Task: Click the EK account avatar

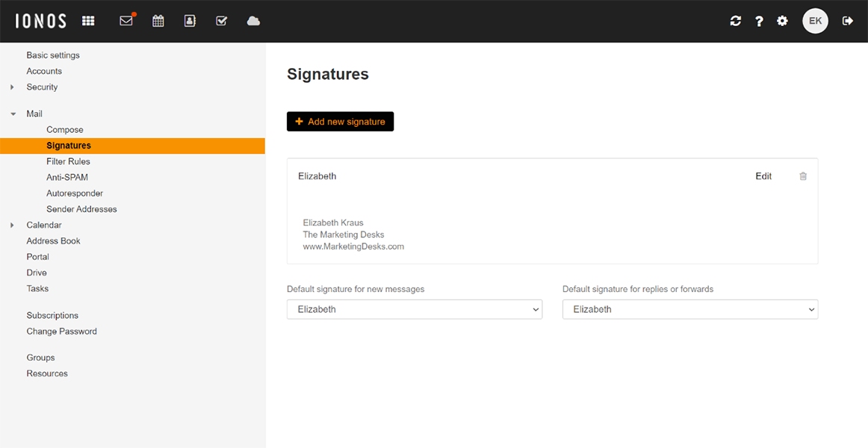Action: pyautogui.click(x=816, y=21)
